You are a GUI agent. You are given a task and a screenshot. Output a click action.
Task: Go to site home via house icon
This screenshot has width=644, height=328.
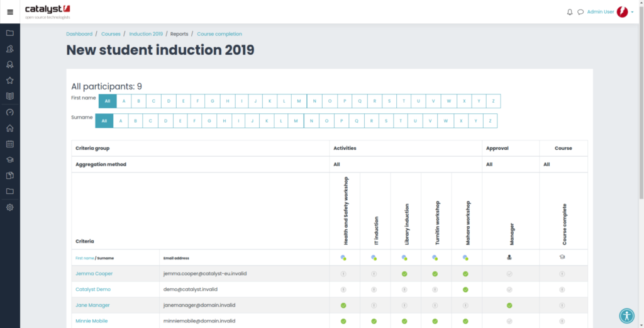(x=9, y=128)
